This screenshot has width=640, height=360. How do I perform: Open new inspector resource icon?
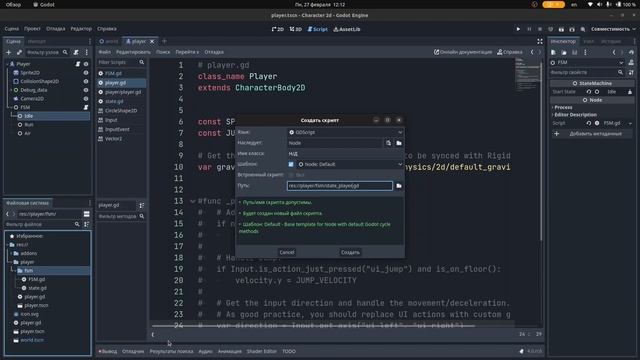553,53
